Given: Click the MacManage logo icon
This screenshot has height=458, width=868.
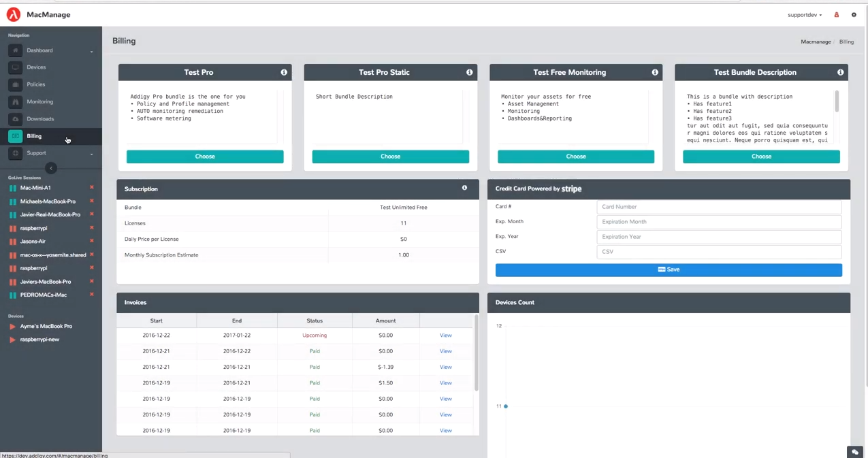Looking at the screenshot, I should (13, 14).
